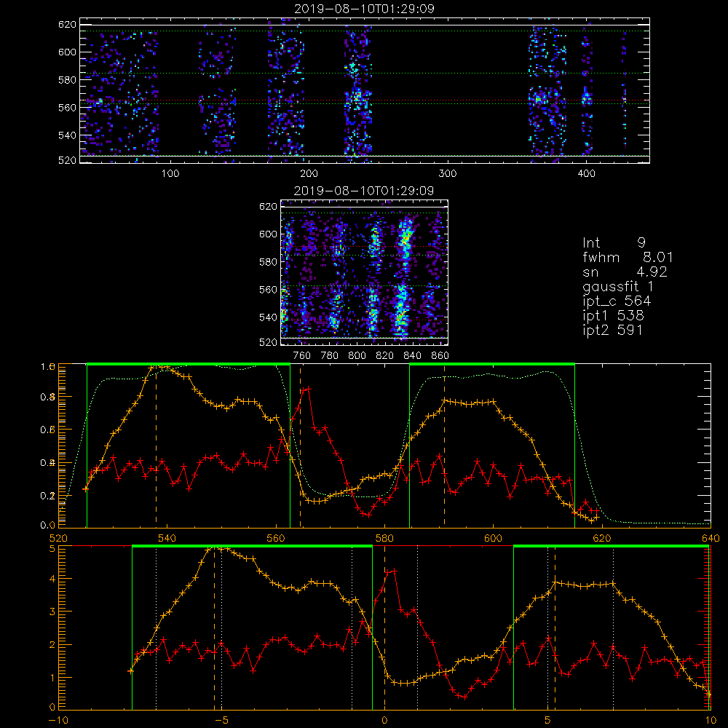Click y-axis label 560 on middle image
Image resolution: width=728 pixels, height=728 pixels.
click(x=268, y=290)
